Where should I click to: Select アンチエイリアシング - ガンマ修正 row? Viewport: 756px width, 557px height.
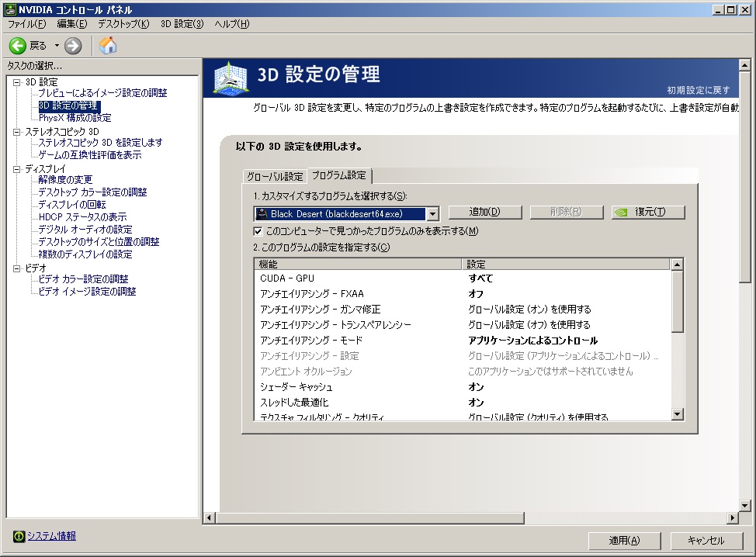tap(463, 310)
